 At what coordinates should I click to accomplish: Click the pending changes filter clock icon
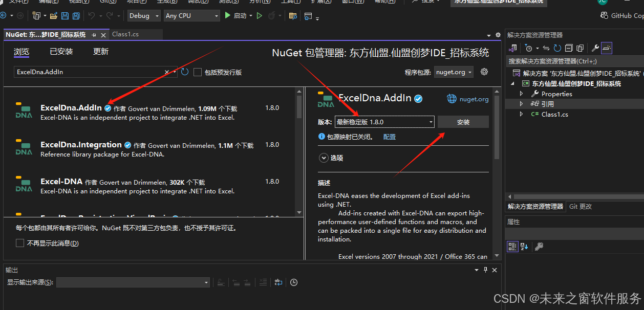(529, 48)
